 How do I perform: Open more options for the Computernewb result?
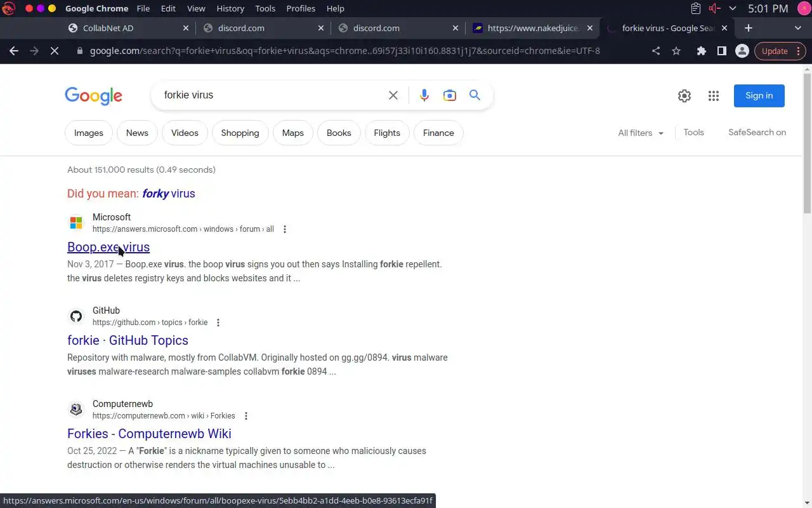(246, 416)
